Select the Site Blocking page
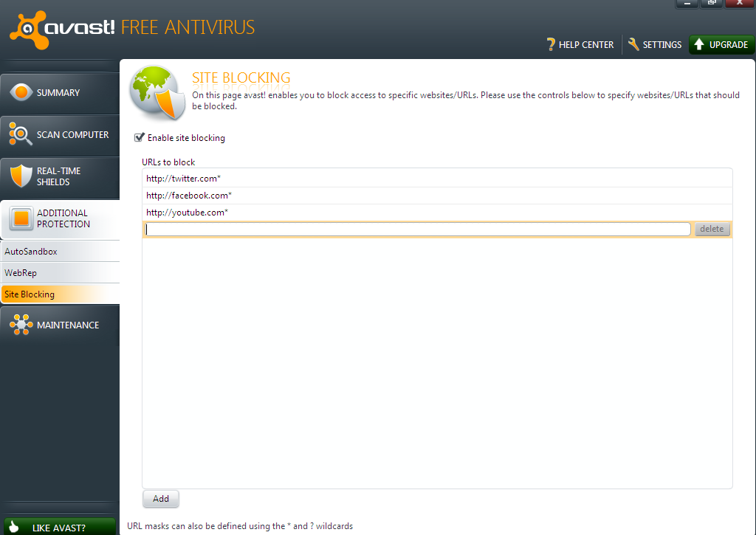This screenshot has width=756, height=535. point(60,294)
